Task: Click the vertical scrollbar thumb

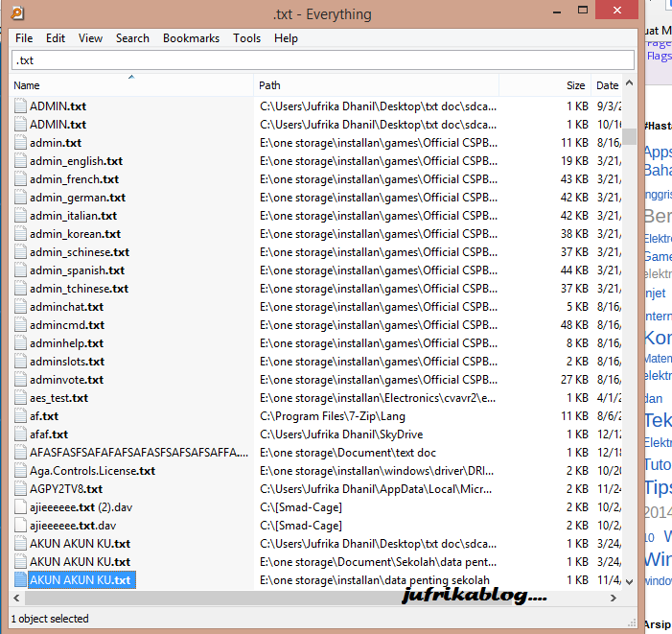Action: [629, 137]
